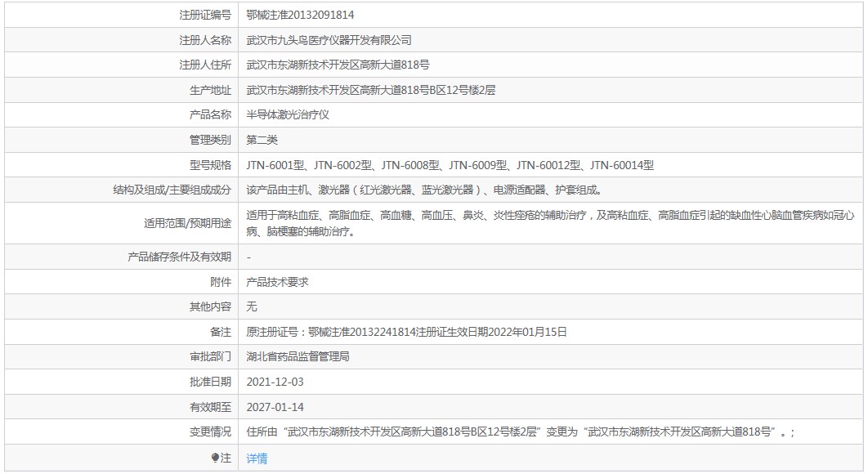Click the 结构及组成/主要组成成分 label
The height and width of the screenshot is (474, 868).
tap(172, 190)
